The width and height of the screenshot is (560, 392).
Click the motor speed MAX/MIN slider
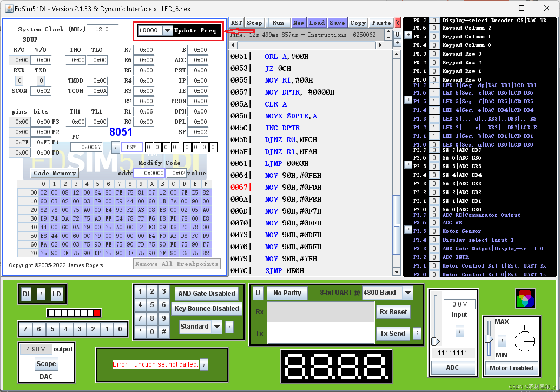click(489, 338)
